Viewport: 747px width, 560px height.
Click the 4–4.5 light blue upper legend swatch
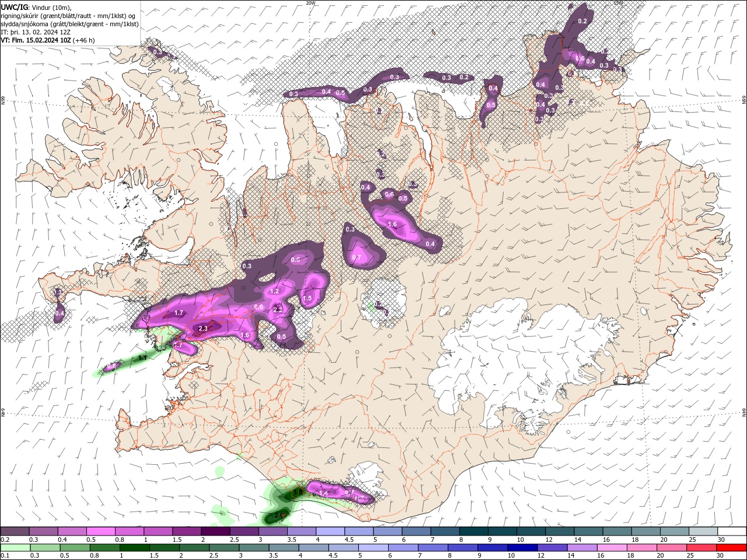pos(330,531)
